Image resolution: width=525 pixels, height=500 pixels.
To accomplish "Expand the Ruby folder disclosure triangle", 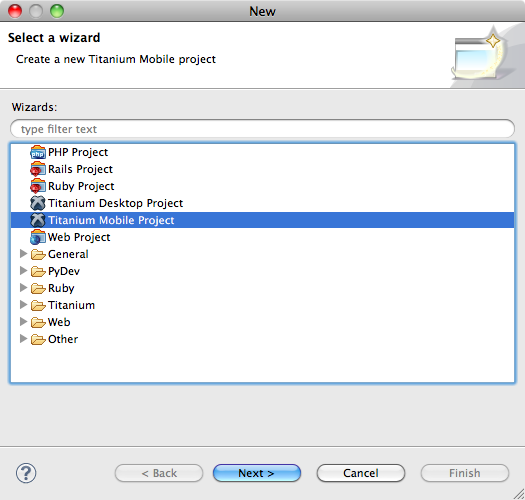I will pos(23,288).
